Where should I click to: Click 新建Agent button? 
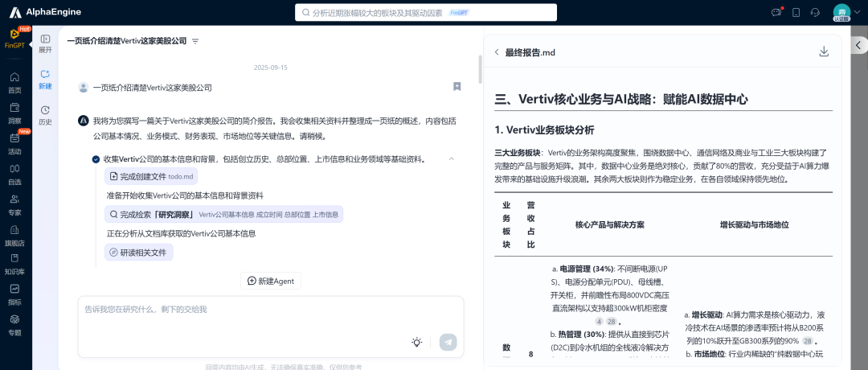click(x=271, y=281)
